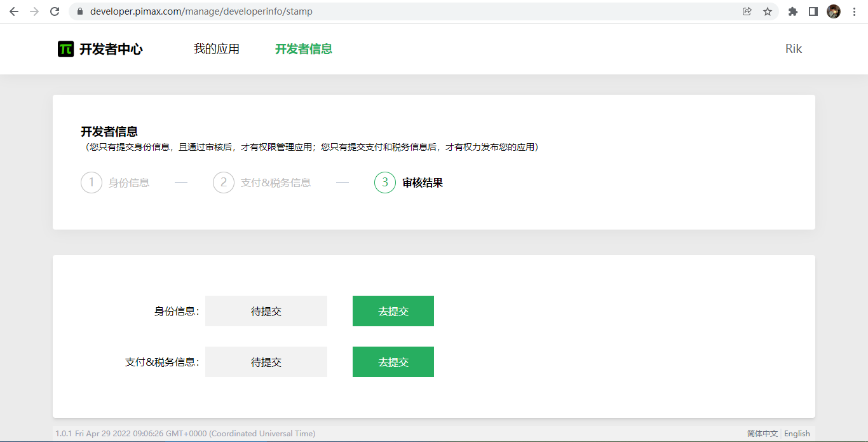This screenshot has width=868, height=442.
Task: Select the 身份信息 step label
Action: point(129,183)
